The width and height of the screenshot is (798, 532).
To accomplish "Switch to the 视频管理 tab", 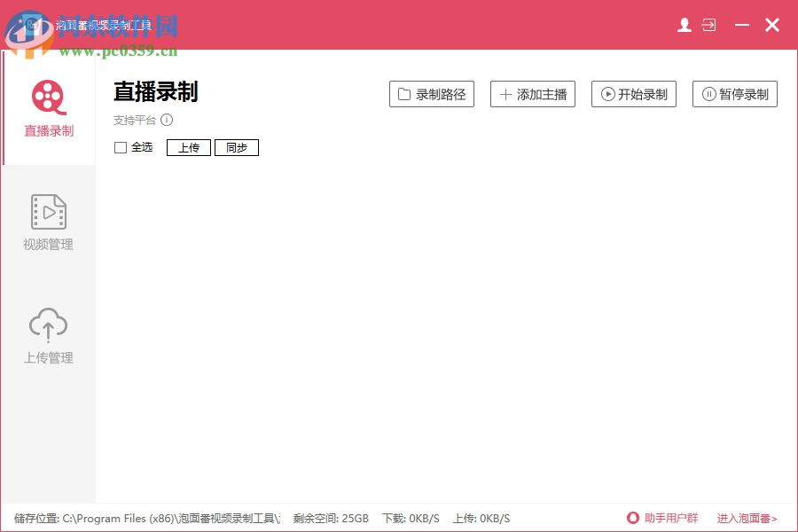I will click(48, 220).
